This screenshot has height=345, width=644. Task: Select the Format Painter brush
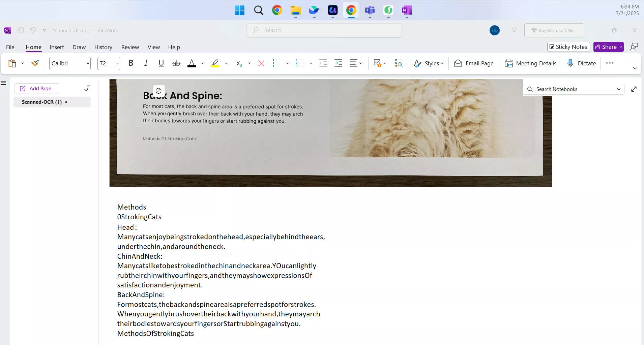(35, 63)
